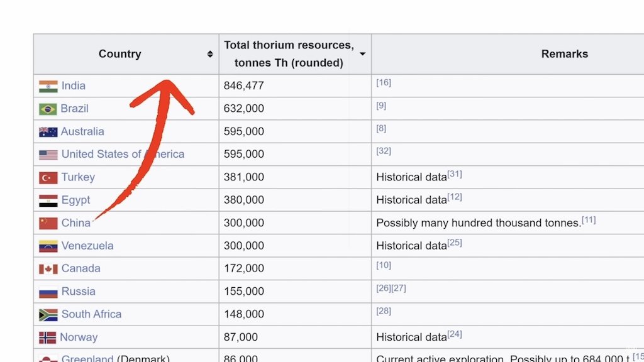Open the Russia country link

coord(79,292)
